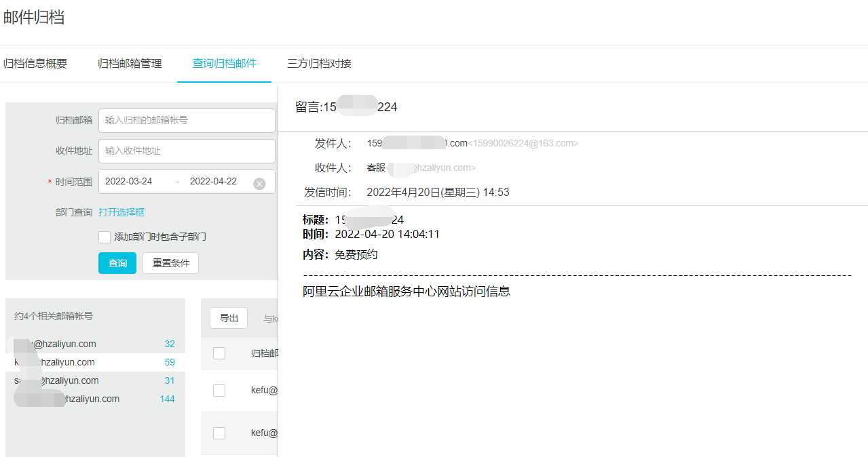Reset filters with 重置条件 button

tap(170, 263)
